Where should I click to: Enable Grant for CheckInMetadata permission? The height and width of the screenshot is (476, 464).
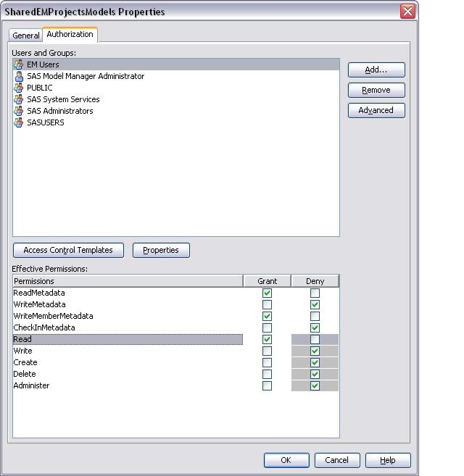tap(267, 327)
